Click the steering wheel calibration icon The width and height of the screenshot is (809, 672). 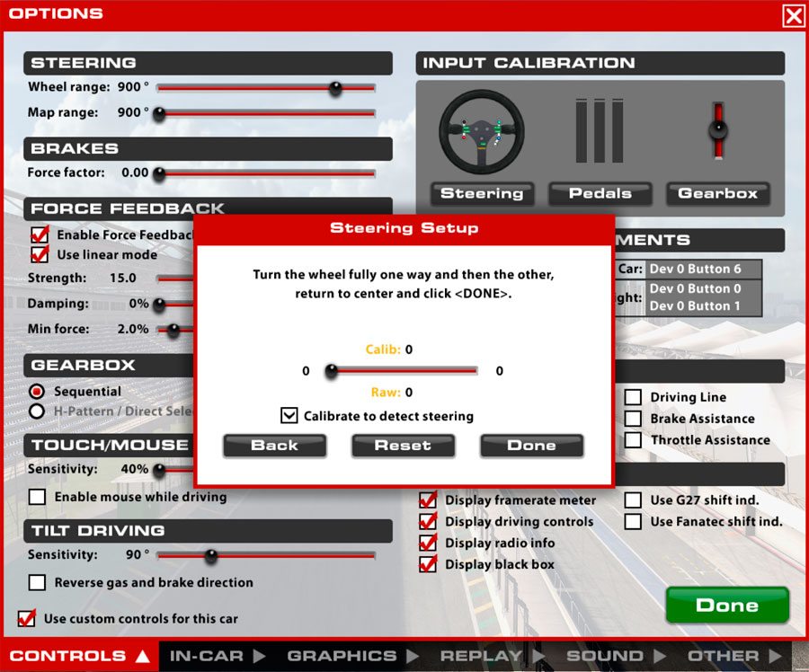coord(481,132)
